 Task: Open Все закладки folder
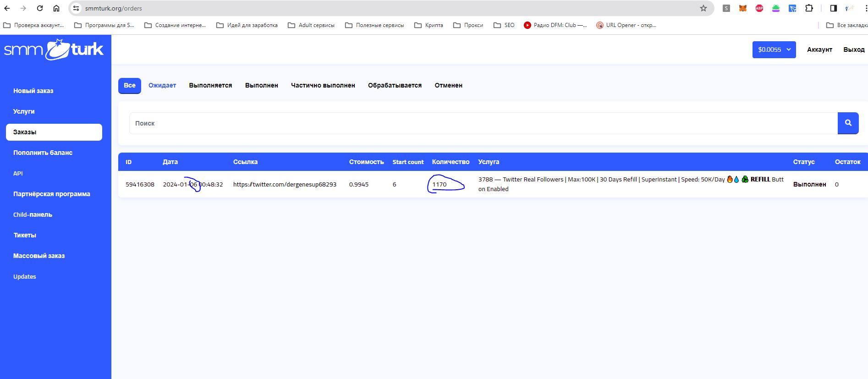846,25
